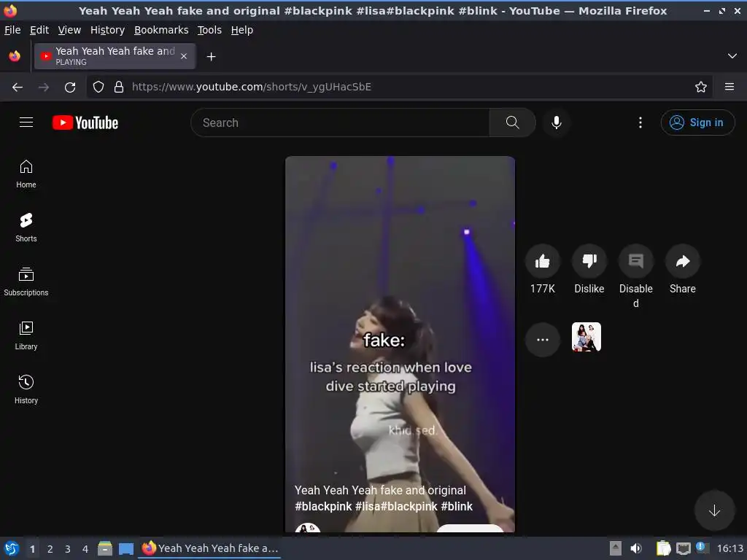Viewport: 747px width, 560px height.
Task: Open the File menu
Action: pyautogui.click(x=12, y=30)
